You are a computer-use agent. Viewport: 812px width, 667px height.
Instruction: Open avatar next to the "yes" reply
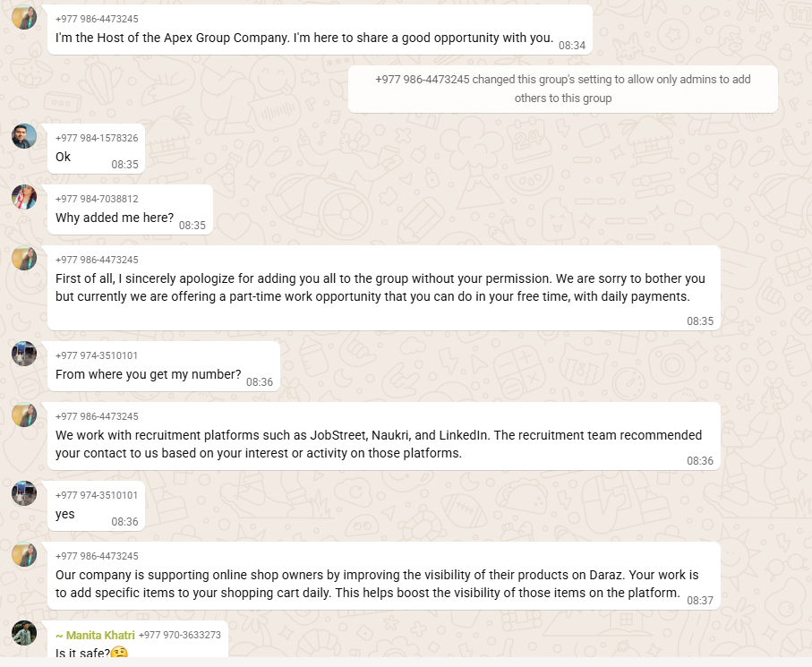click(x=24, y=493)
